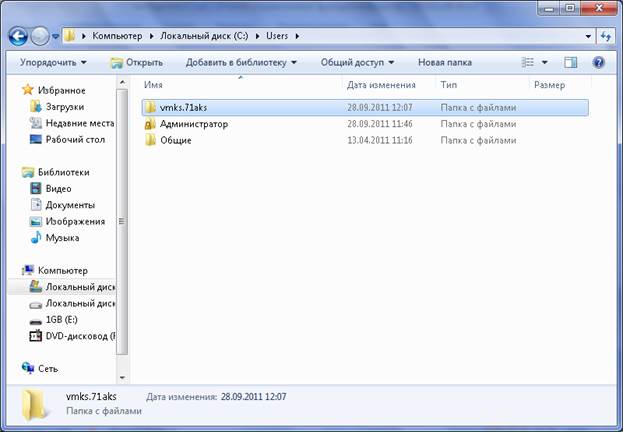Open the 1GB (E:) drive

click(62, 320)
